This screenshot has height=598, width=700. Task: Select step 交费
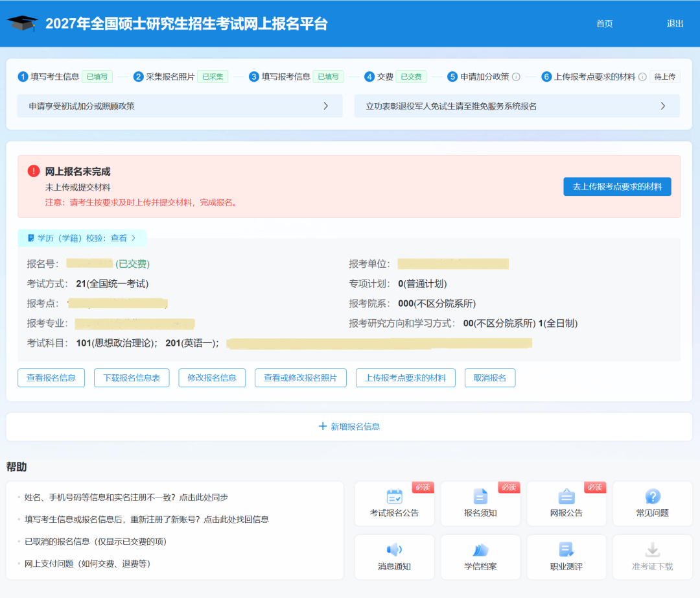tap(385, 77)
